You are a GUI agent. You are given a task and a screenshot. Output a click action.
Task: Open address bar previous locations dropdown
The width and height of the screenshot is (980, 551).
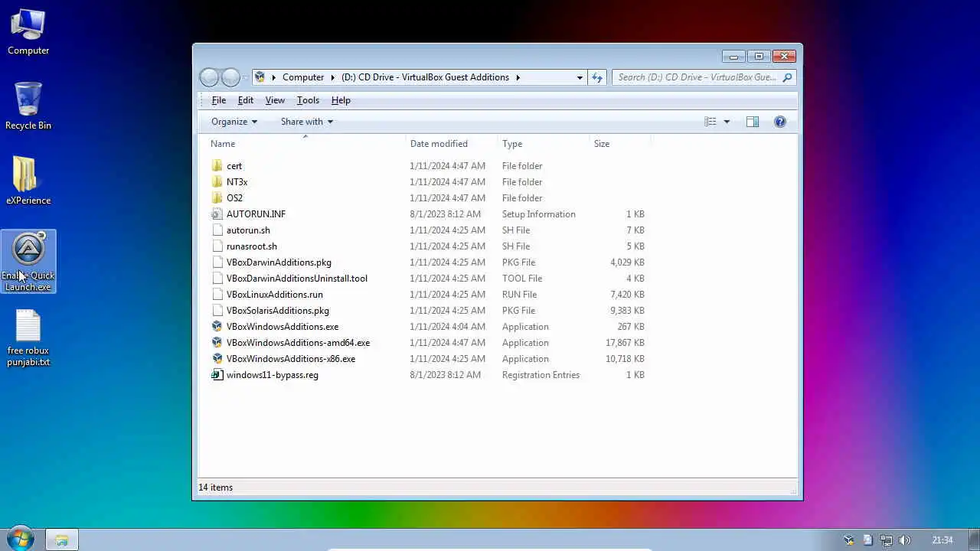[580, 77]
